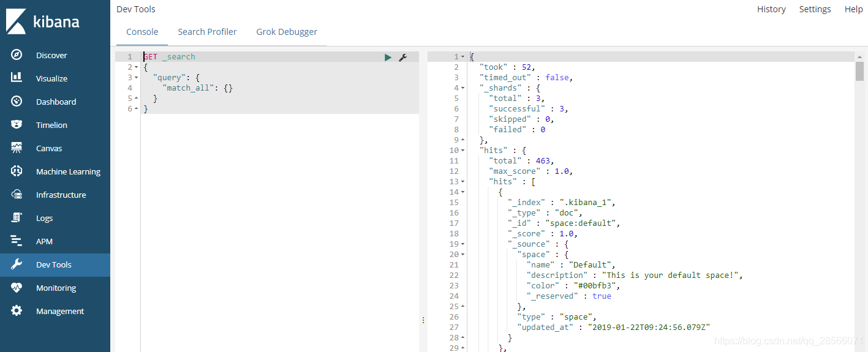Open Timelion mask icon
The image size is (868, 352).
(x=17, y=125)
